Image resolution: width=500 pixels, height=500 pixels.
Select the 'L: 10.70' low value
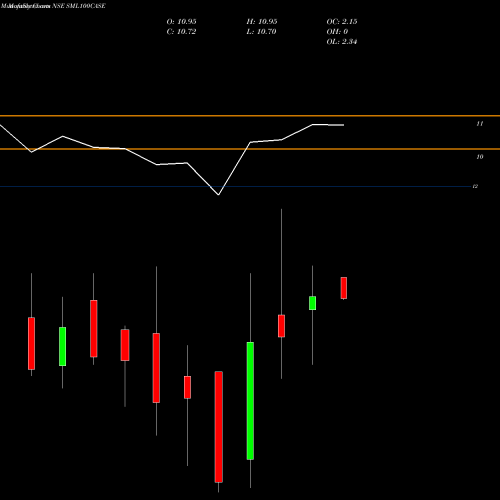click(261, 32)
